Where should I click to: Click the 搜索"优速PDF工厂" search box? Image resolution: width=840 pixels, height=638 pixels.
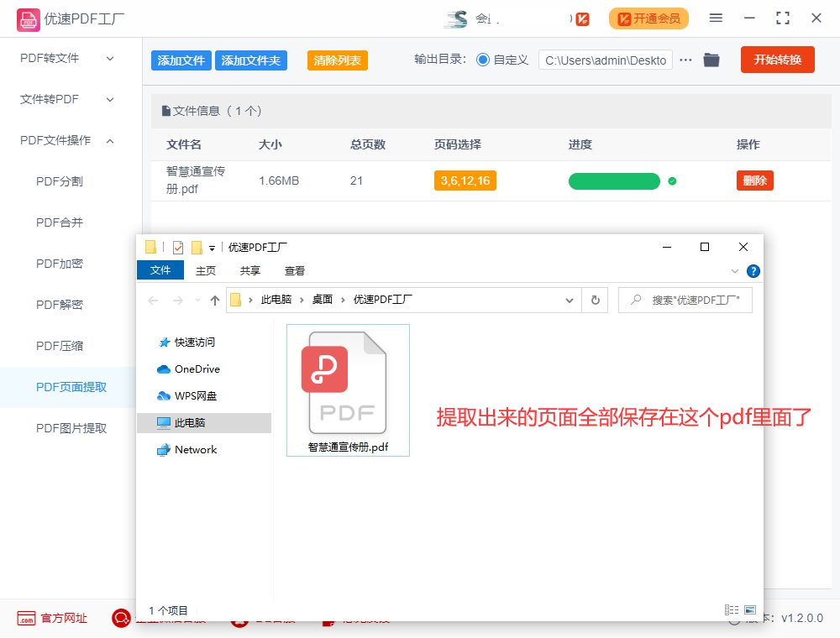point(685,301)
